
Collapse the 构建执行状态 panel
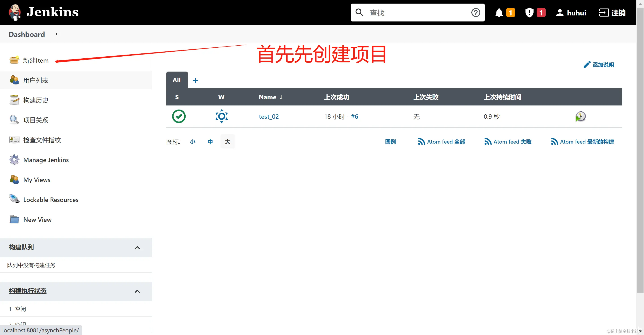point(137,291)
